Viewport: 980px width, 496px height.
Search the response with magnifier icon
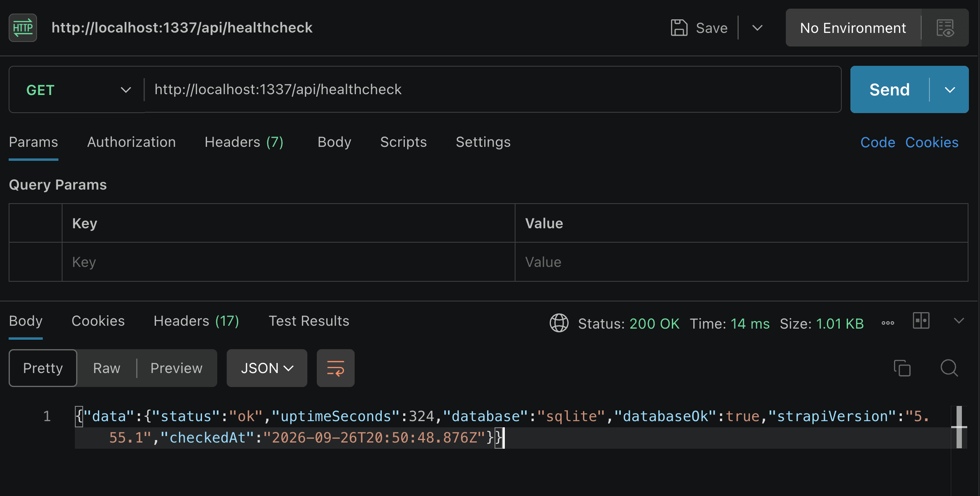pyautogui.click(x=949, y=368)
